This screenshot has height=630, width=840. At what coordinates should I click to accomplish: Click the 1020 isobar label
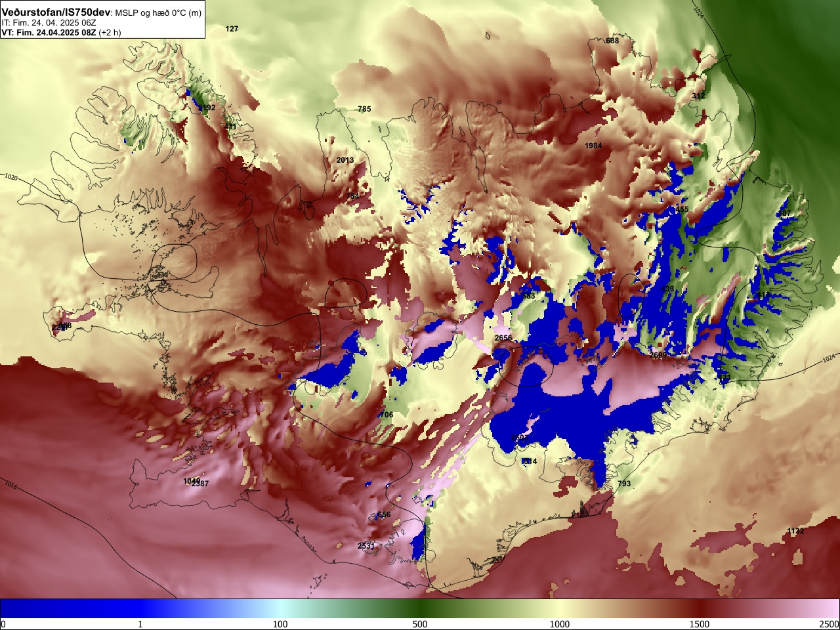pyautogui.click(x=10, y=177)
